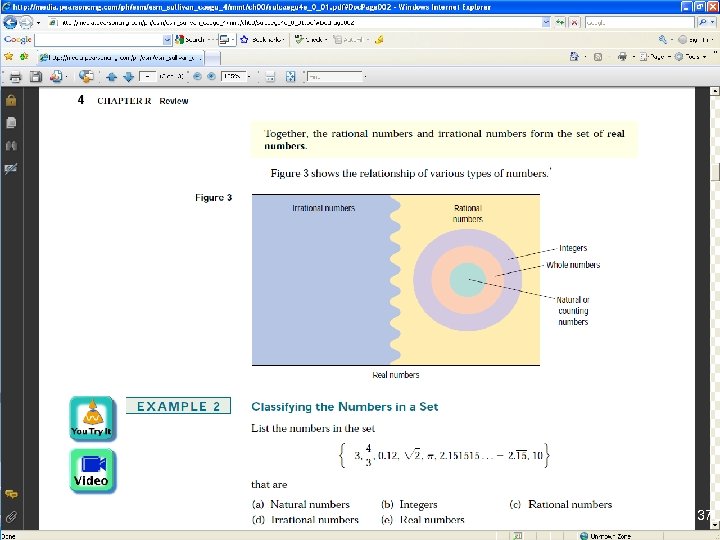Open search provider options dropdown arrow
This screenshot has height=540, width=720.
click(x=713, y=22)
